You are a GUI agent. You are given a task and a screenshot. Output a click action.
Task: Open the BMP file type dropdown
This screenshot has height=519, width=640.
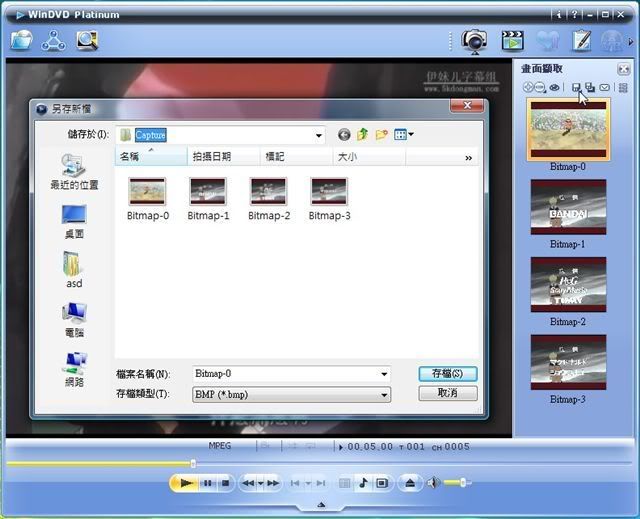(x=291, y=395)
